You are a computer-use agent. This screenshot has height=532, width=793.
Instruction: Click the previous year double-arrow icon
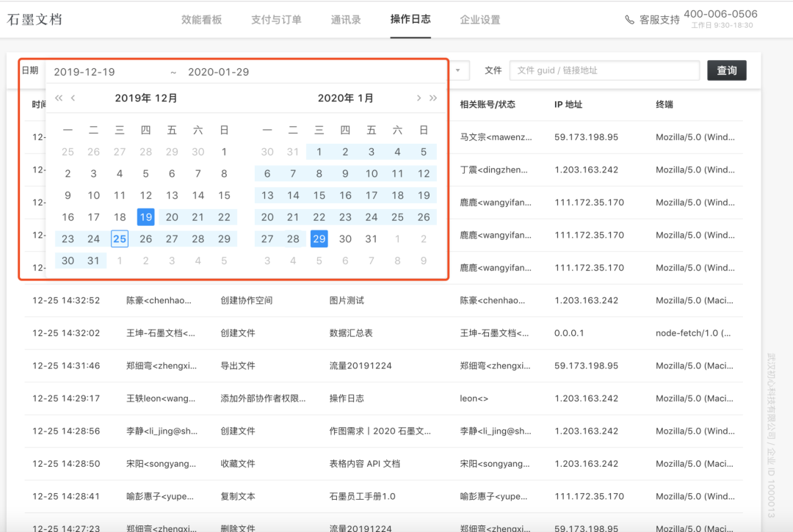click(59, 98)
